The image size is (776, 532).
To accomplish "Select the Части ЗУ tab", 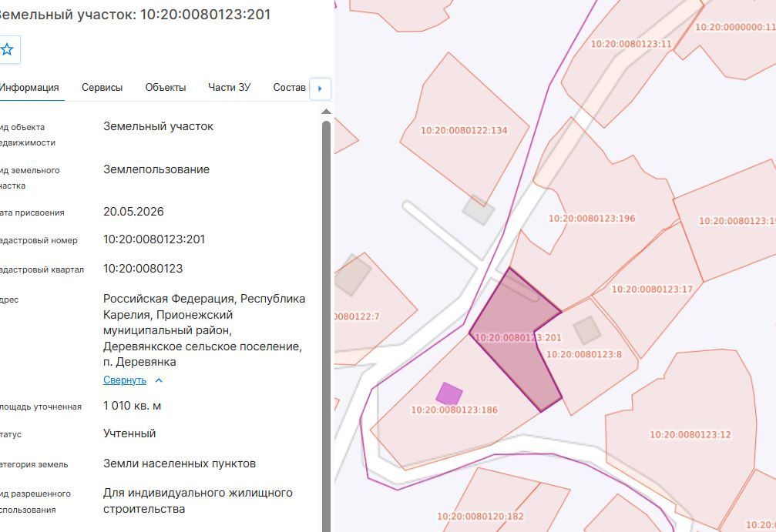I will coord(229,88).
